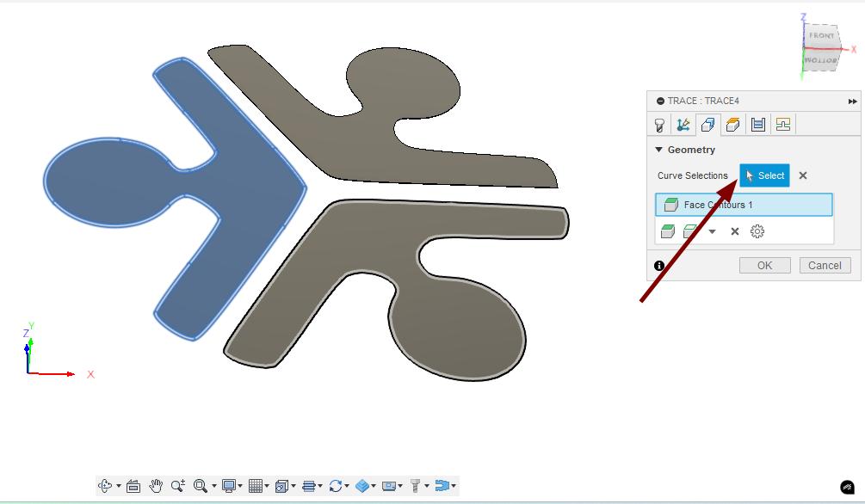Viewport: 865px width, 504px height.
Task: Click the blue stock block icon
Action: [361, 486]
